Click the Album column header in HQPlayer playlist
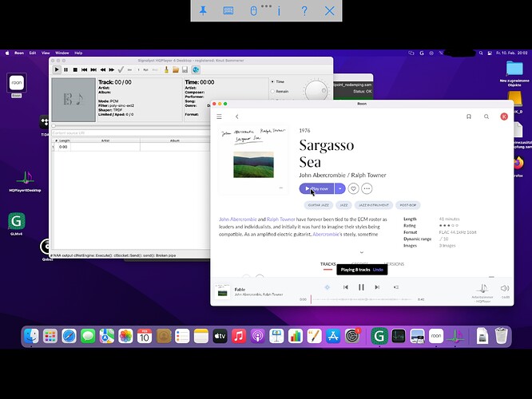The height and width of the screenshot is (399, 532). [175, 140]
